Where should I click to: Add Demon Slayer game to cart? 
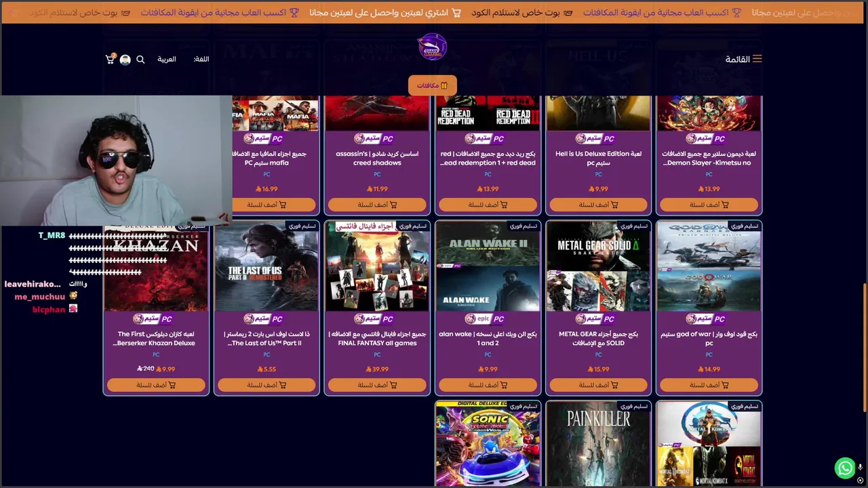[709, 205]
